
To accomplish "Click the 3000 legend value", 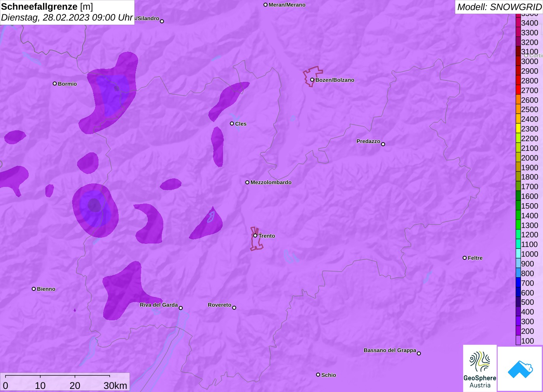I will coord(529,61).
